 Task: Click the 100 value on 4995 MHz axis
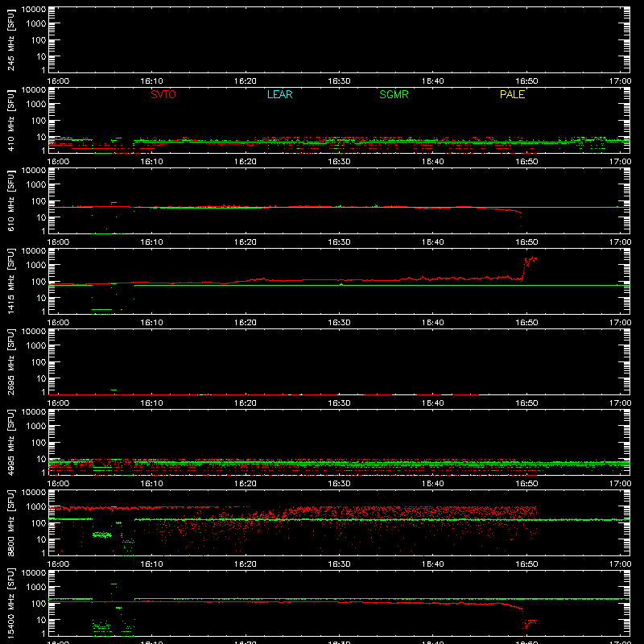[x=39, y=443]
